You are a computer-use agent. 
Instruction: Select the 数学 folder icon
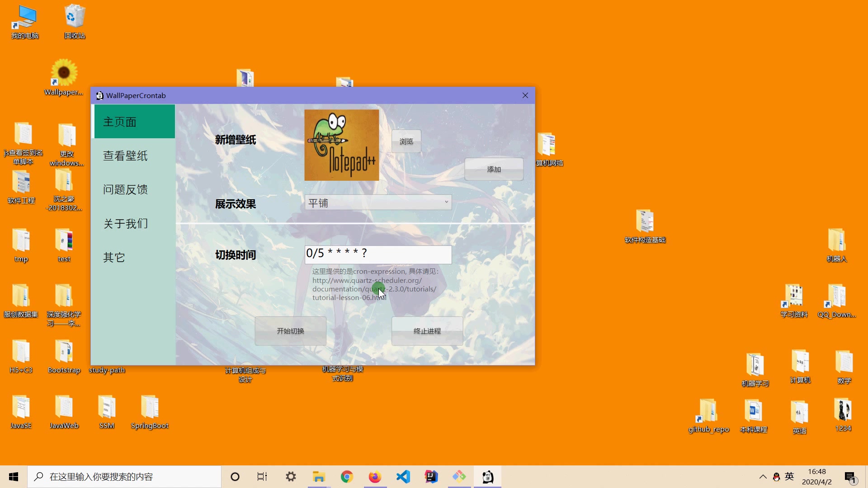click(x=844, y=367)
